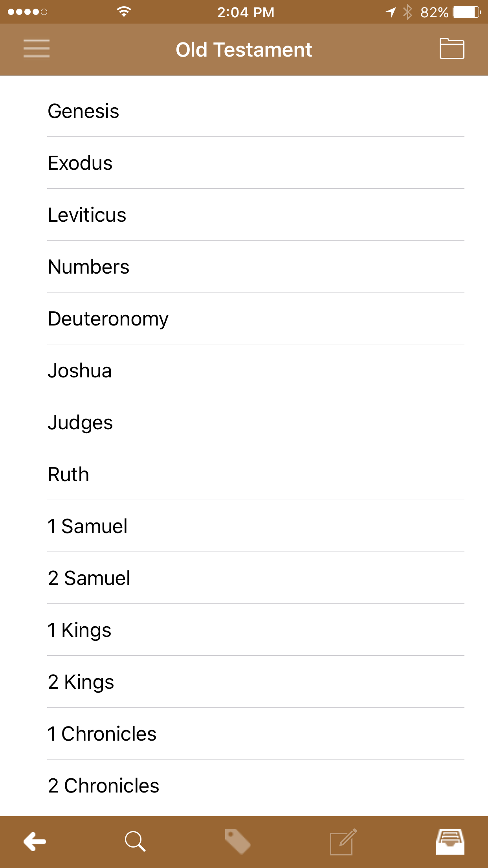
Task: Open the book of Genesis
Action: point(83,111)
